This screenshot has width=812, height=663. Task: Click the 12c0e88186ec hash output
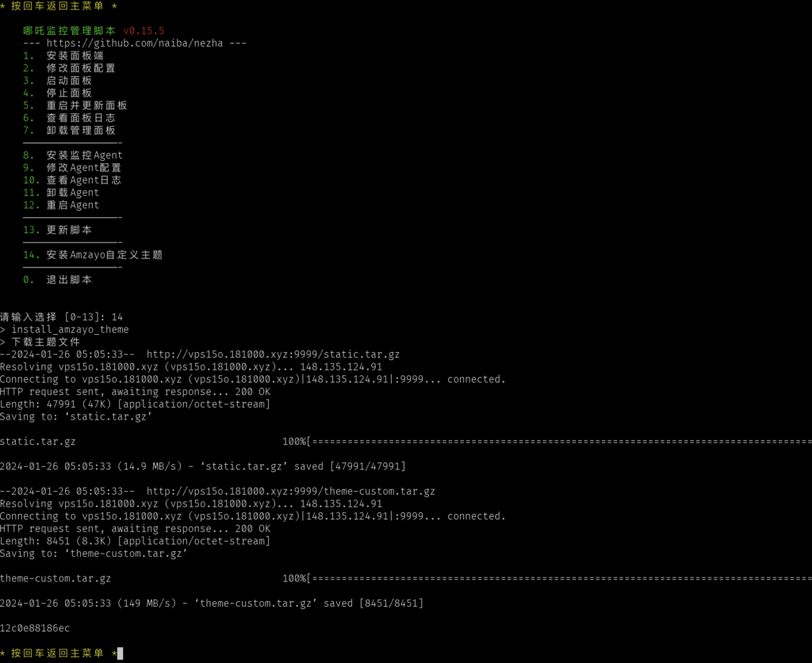click(35, 629)
